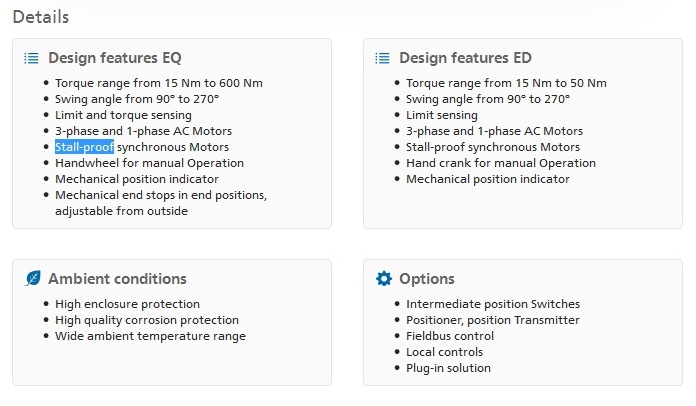Click the Details page heading
The height and width of the screenshot is (406, 696).
(x=41, y=17)
